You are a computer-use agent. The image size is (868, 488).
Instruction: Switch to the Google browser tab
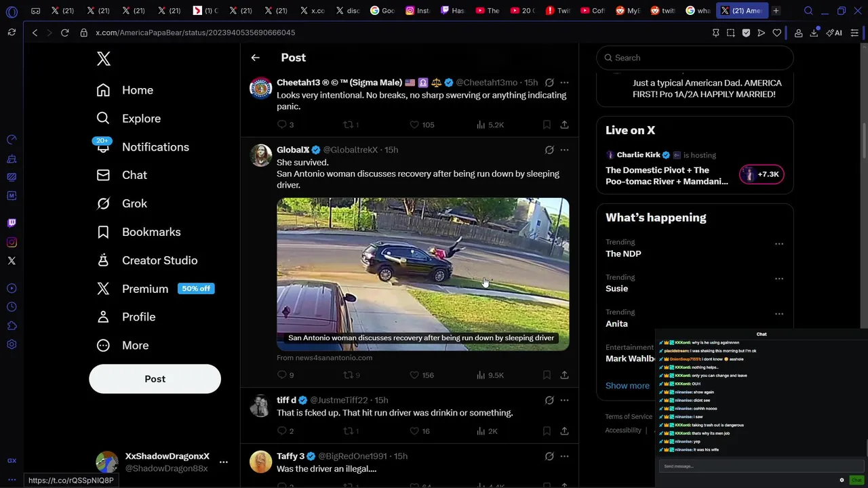(383, 10)
